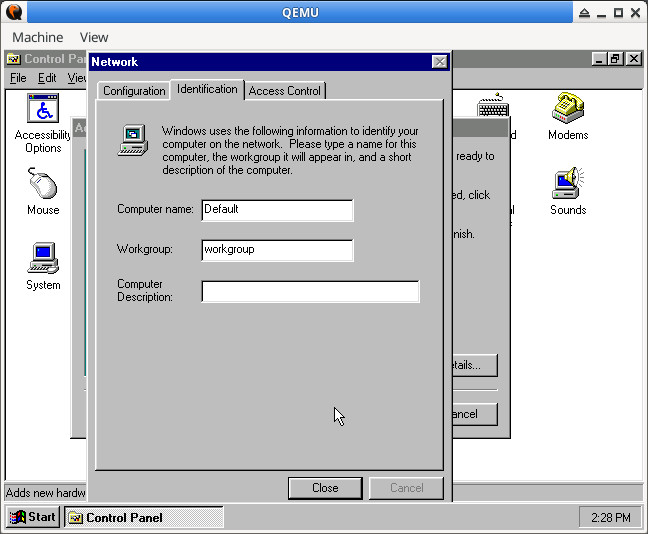Image resolution: width=648 pixels, height=534 pixels.
Task: Click the Computer Description text box
Action: point(310,292)
